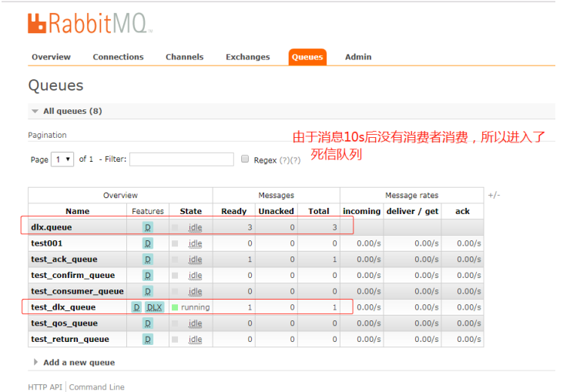Click the DLX badge for test_dlx_queue
580x392 pixels.
154,307
